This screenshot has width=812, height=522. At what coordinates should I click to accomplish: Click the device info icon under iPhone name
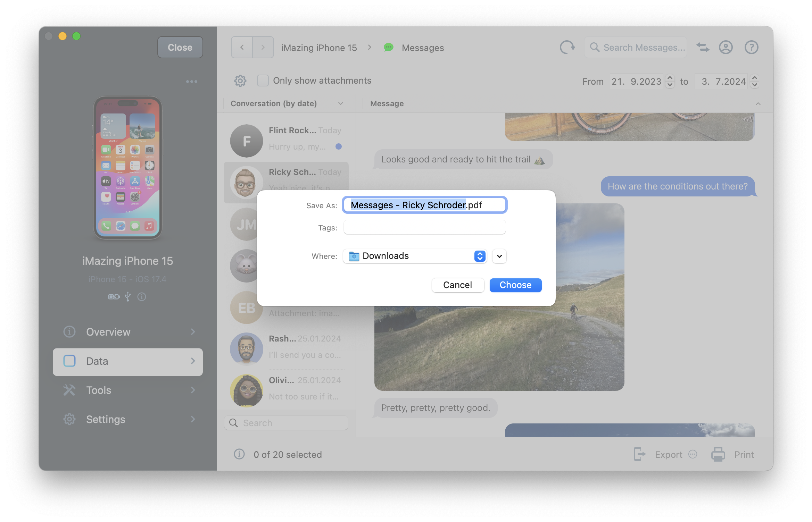[x=142, y=297]
